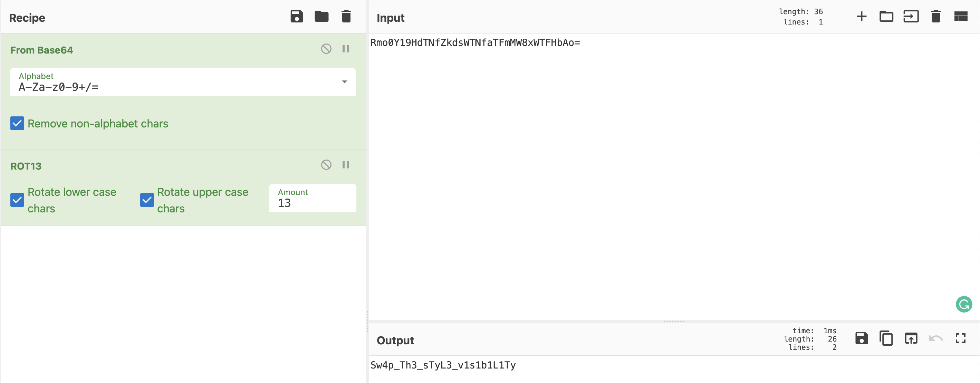
Task: Open the Grammarly widget
Action: (964, 304)
